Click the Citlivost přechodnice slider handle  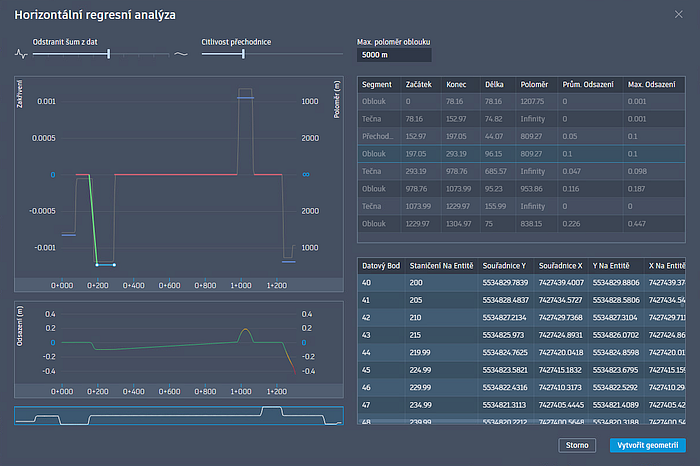(x=243, y=54)
